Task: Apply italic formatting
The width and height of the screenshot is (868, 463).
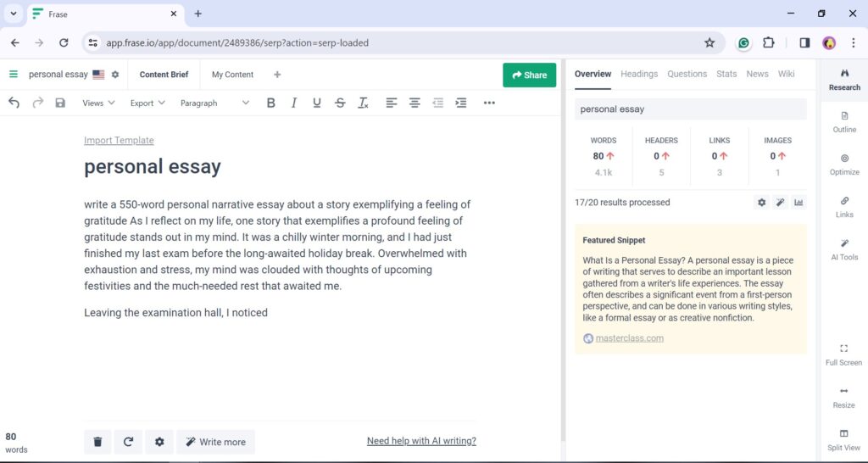Action: click(294, 103)
